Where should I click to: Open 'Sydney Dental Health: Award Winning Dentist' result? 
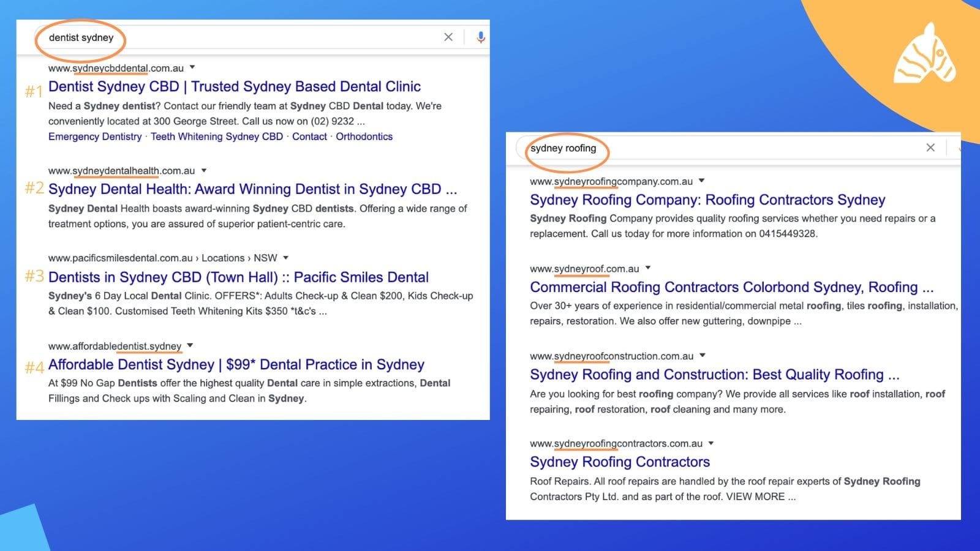[252, 189]
